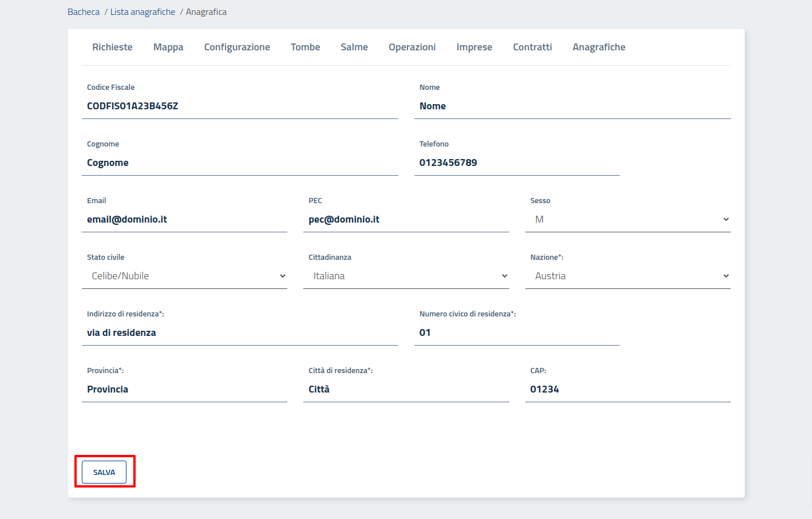
Task: Click into the Codice Fiscale field
Action: click(240, 106)
